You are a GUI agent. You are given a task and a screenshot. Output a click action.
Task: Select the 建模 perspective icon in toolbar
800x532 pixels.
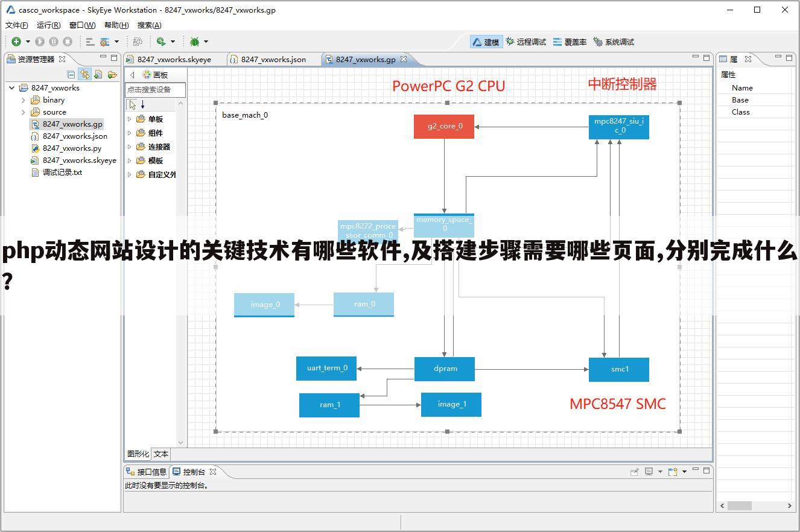click(x=486, y=42)
